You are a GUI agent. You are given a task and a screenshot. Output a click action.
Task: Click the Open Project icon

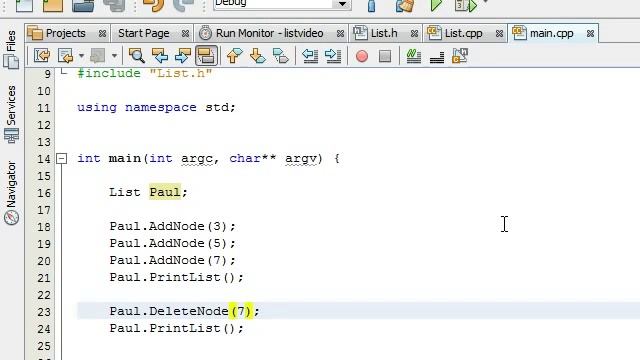coord(83,5)
